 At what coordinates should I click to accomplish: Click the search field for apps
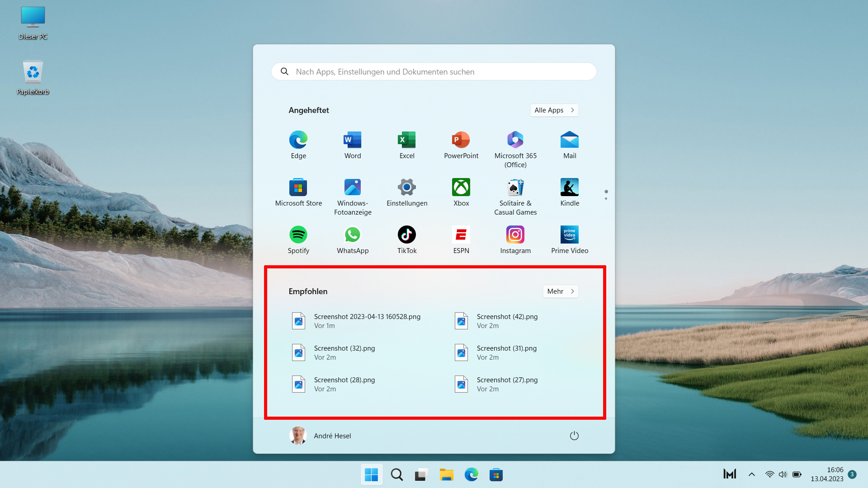point(434,72)
